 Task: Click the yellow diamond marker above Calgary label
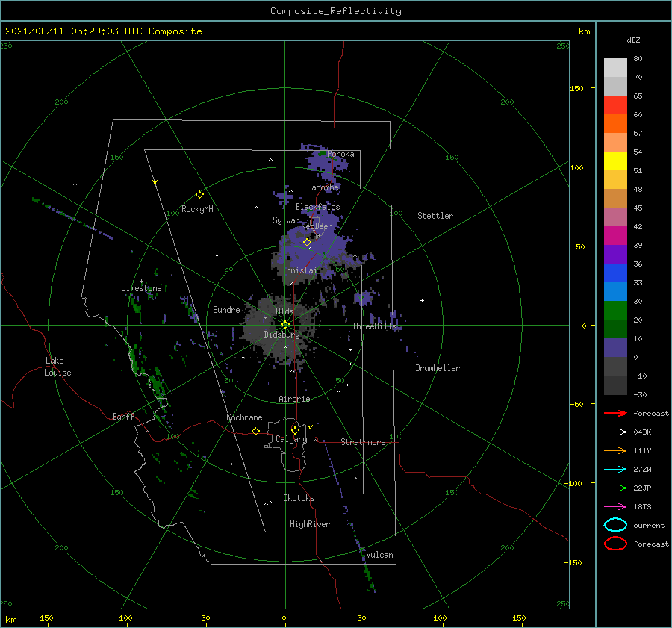[x=295, y=430]
